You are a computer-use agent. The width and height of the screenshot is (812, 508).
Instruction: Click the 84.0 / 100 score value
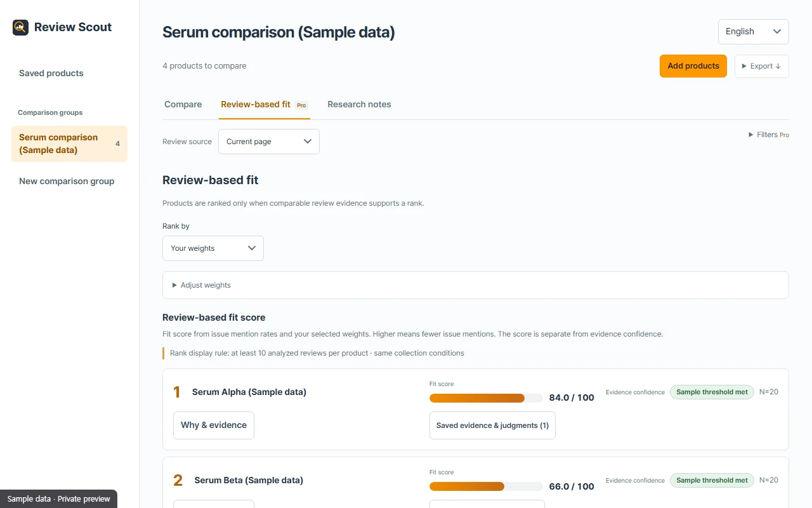[x=572, y=398]
